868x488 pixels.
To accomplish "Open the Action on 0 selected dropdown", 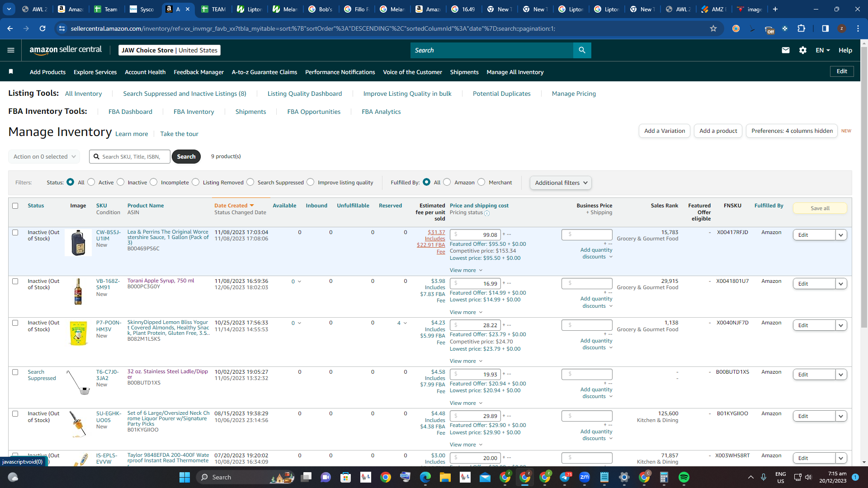I will point(44,157).
